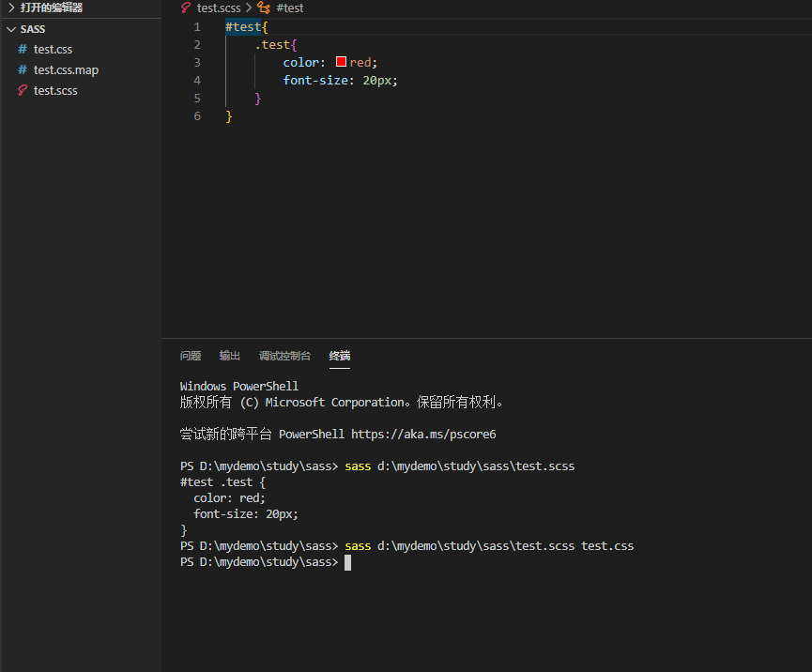Open the 调试控制台 tab
Screen dimensions: 812x672
pos(284,356)
